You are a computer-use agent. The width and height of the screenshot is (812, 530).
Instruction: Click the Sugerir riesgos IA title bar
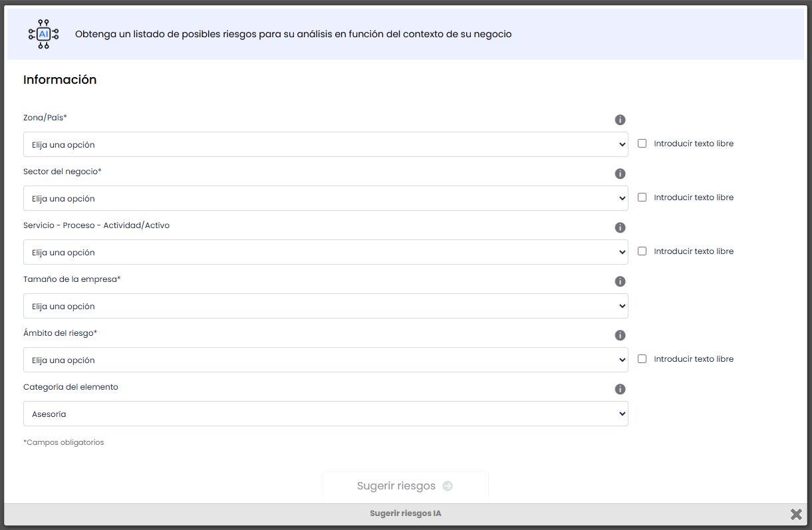[x=405, y=513]
